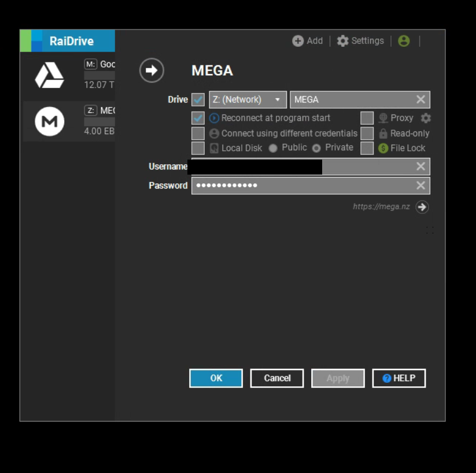Disable Reconnect at program start

click(x=198, y=118)
